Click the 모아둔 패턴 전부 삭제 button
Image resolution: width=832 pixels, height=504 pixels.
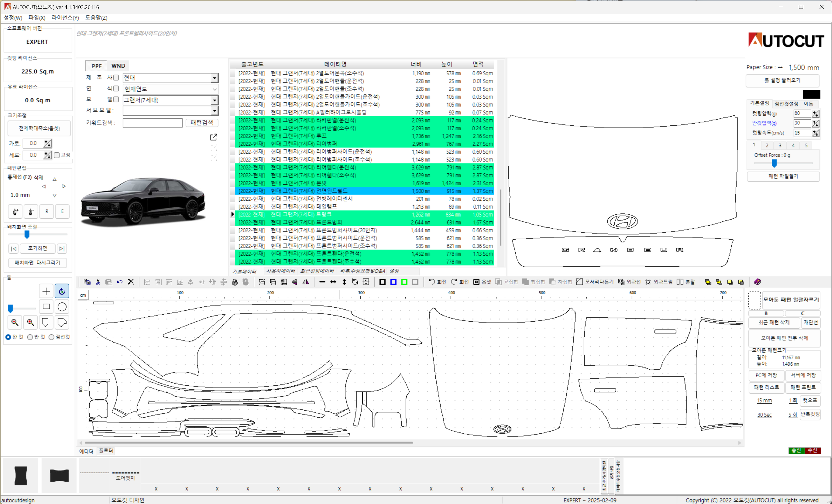pyautogui.click(x=784, y=338)
